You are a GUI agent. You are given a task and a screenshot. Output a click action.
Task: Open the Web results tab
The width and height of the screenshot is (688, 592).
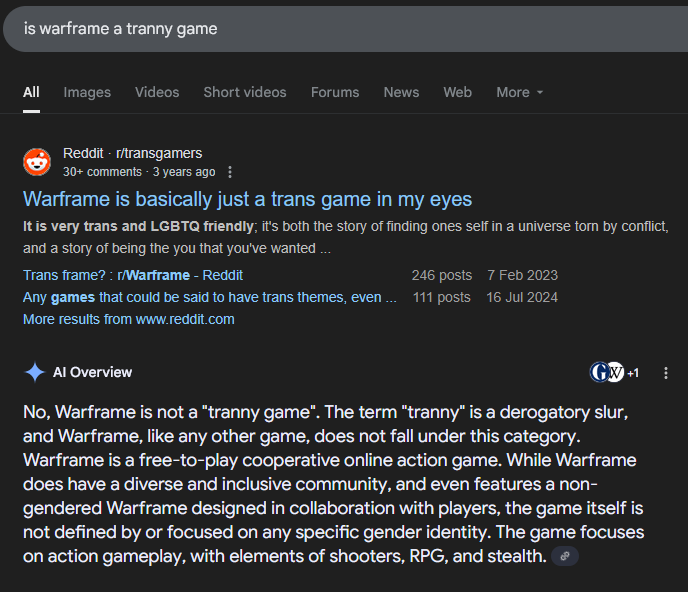[x=457, y=92]
